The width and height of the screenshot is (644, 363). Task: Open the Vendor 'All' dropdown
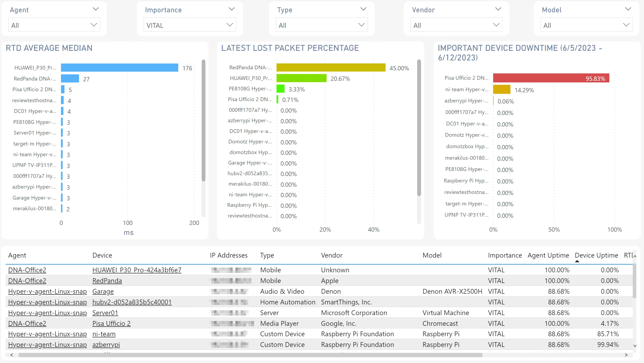tap(457, 25)
